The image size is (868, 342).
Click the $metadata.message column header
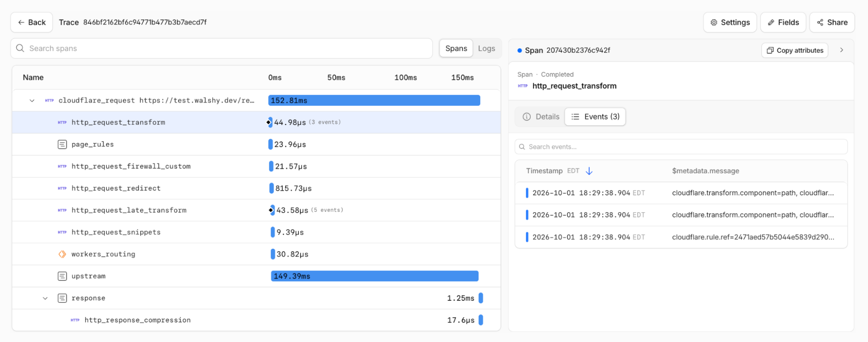point(706,171)
